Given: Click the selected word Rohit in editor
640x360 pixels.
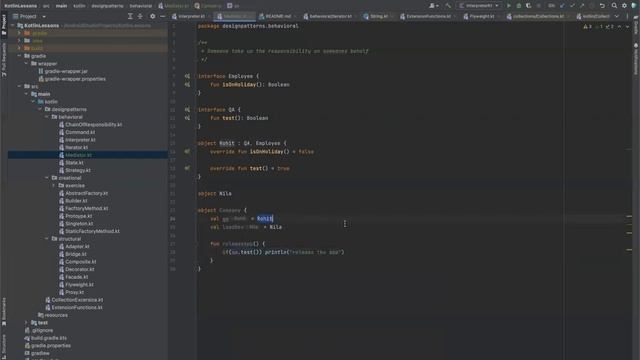Looking at the screenshot, I should [x=264, y=218].
